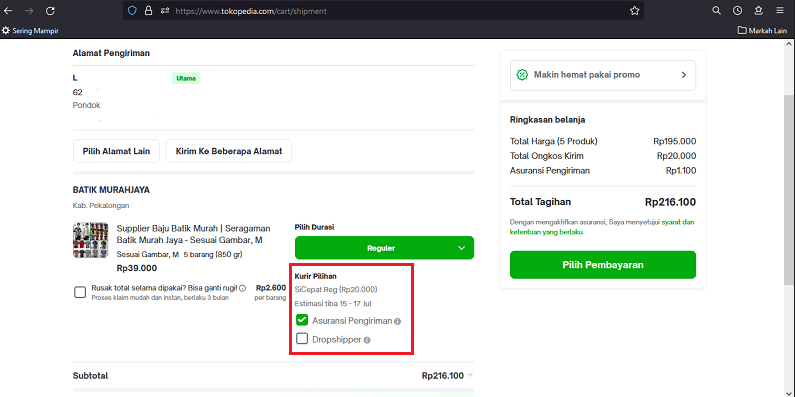Screen dimensions: 795x397
Task: Open the tracking protection shield icon
Action: (x=132, y=11)
